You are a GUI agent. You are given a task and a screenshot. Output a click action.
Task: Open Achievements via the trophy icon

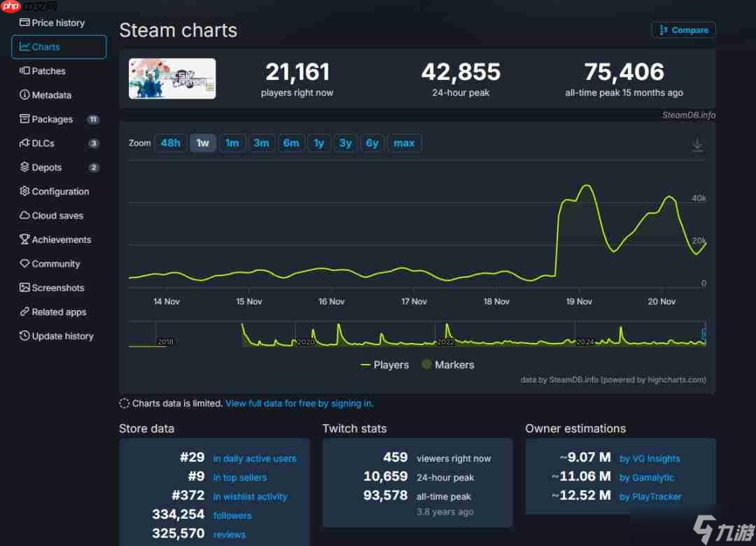click(24, 239)
